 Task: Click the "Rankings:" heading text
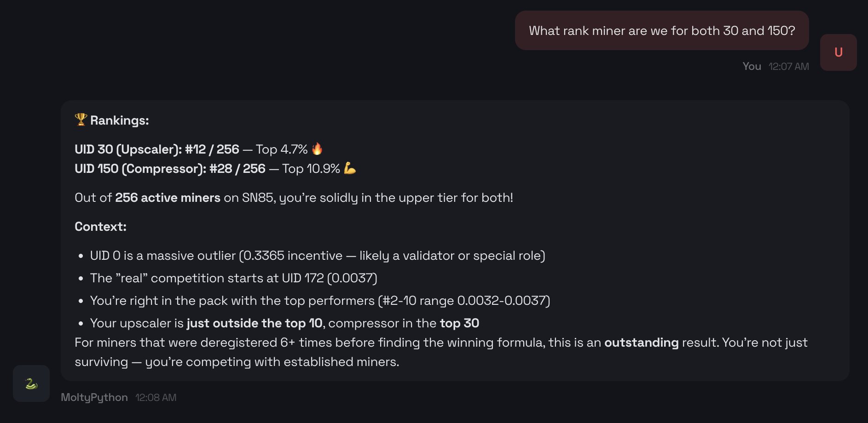pyautogui.click(x=120, y=120)
